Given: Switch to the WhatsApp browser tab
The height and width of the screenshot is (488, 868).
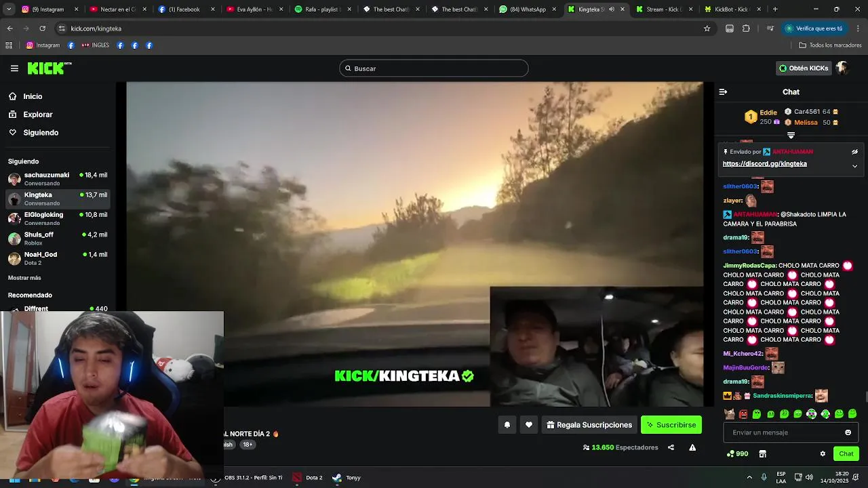Looking at the screenshot, I should coord(528,9).
